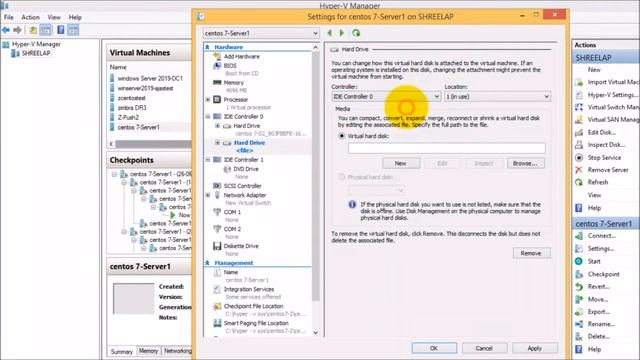The height and width of the screenshot is (360, 640).
Task: Click Apply in the Settings dialog
Action: click(535, 348)
